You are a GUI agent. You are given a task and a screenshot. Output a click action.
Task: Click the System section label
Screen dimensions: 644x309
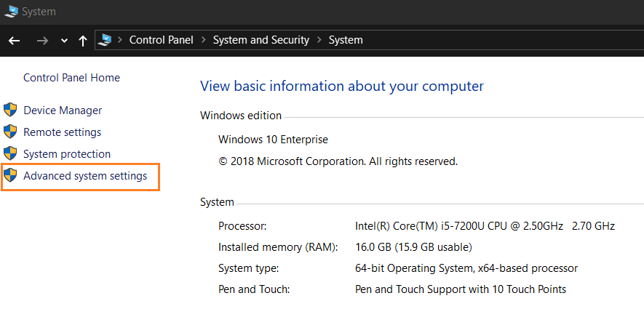click(x=217, y=202)
